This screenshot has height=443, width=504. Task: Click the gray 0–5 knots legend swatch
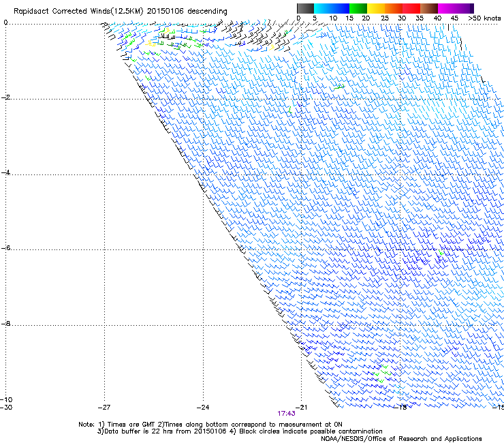(305, 8)
